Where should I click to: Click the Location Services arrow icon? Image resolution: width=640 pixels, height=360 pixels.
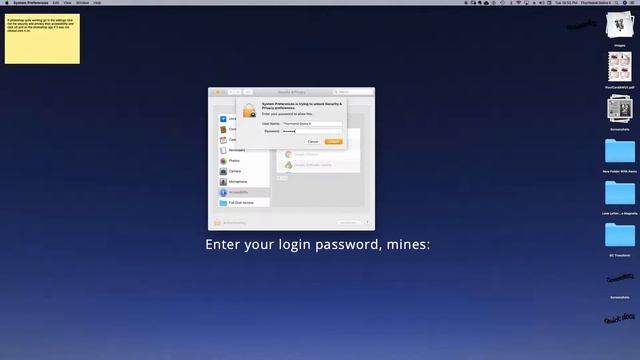[223, 119]
